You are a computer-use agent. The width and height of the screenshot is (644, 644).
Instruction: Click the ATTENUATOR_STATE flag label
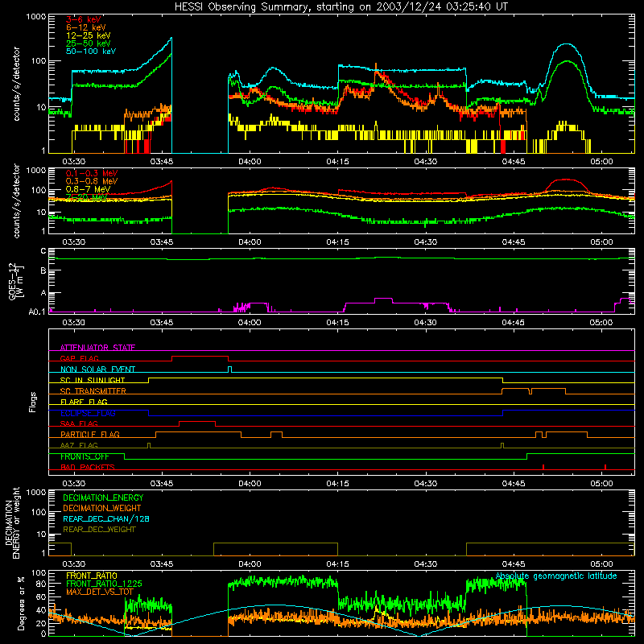coord(97,348)
